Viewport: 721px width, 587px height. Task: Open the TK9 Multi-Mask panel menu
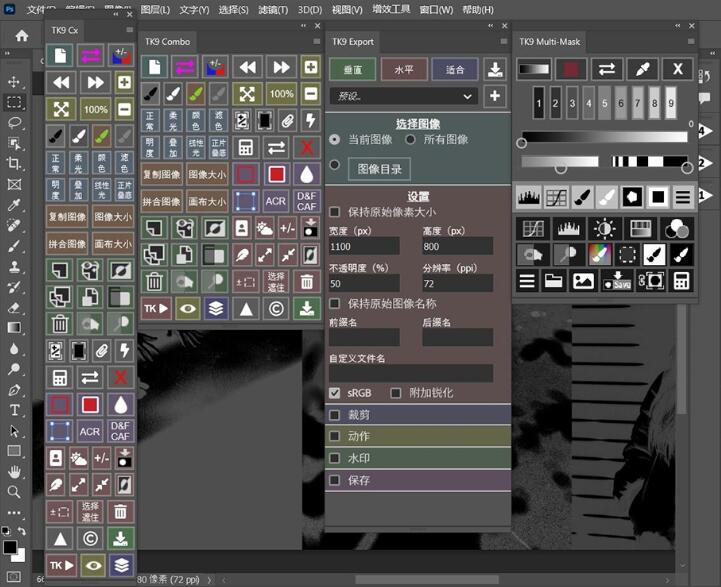click(691, 41)
